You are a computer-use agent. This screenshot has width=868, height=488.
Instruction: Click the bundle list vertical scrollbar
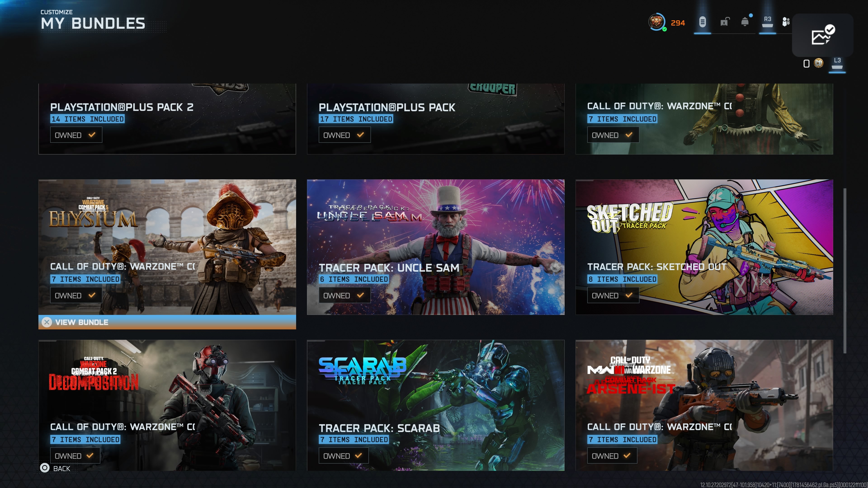coord(845,271)
